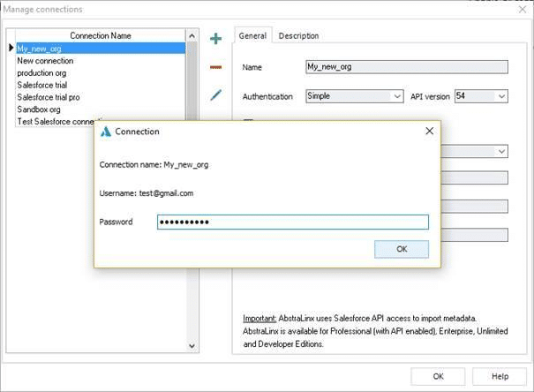Select the General tab
This screenshot has height=392, width=534.
pyautogui.click(x=252, y=36)
